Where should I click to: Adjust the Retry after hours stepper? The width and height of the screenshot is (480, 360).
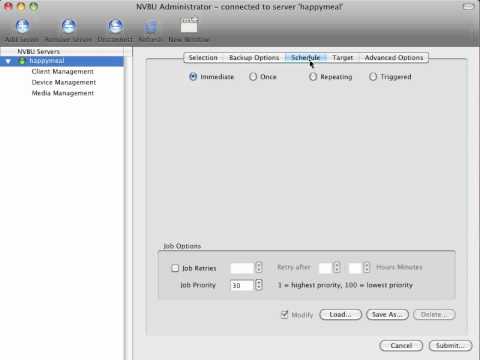click(337, 267)
